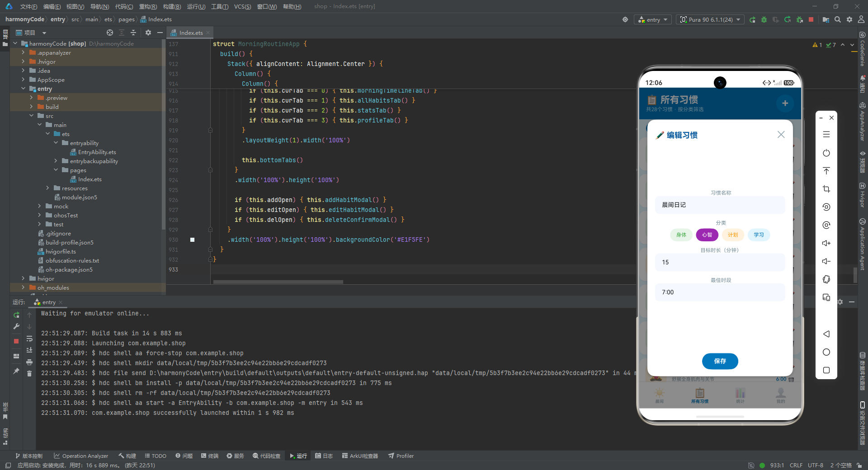Click the 习惯名称 input field
Image resolution: width=868 pixels, height=470 pixels.
click(x=720, y=205)
